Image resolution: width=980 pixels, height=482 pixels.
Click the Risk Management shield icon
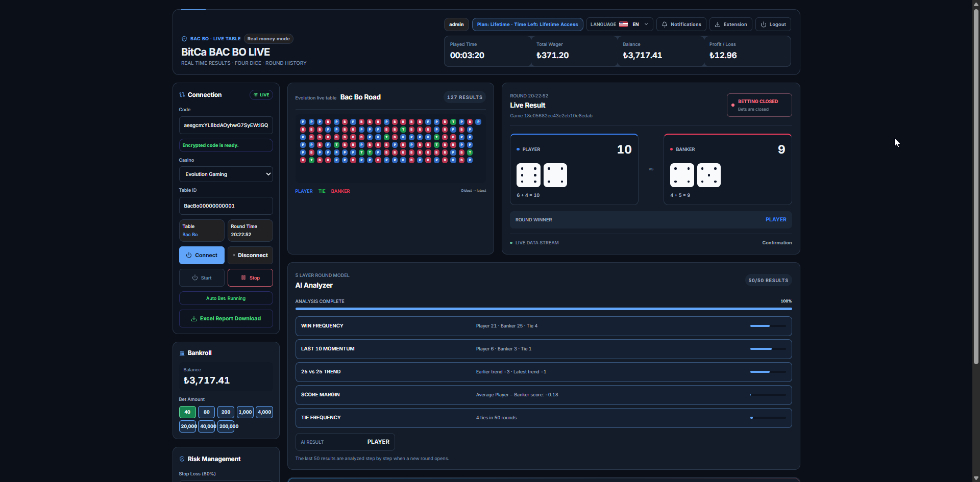pyautogui.click(x=182, y=459)
